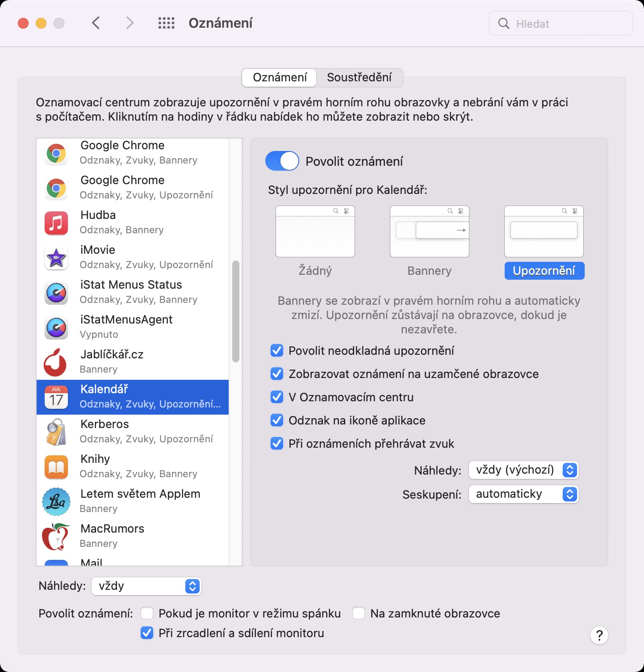Check Na zamknuté obrazovce

click(x=359, y=613)
